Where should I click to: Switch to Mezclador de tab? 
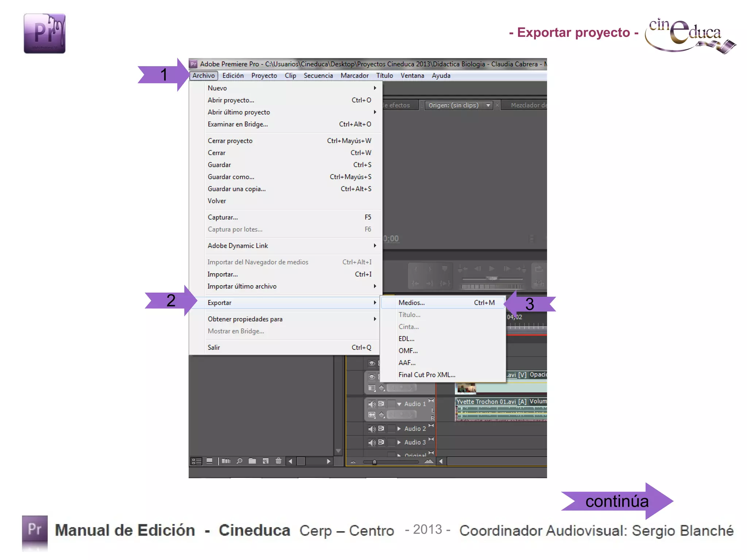pos(525,105)
